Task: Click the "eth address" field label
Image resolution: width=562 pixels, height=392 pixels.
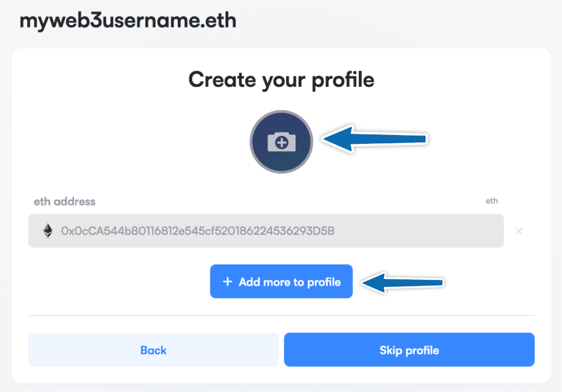Action: pyautogui.click(x=64, y=201)
